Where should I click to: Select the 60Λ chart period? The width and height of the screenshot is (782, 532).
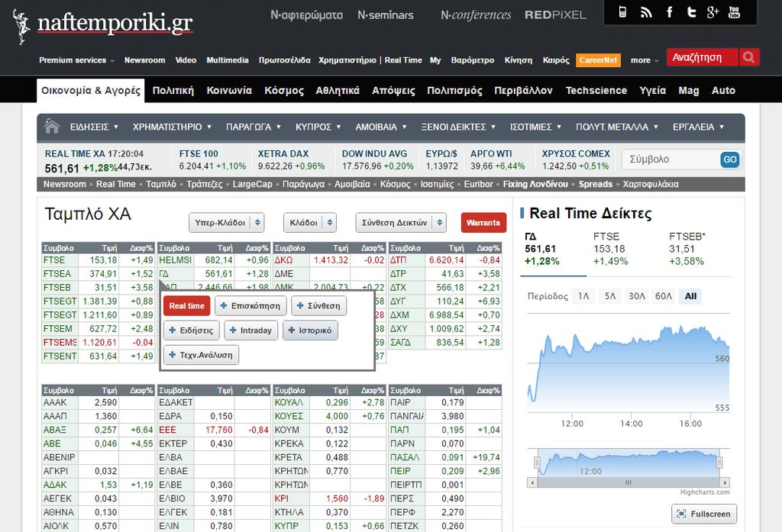coord(664,296)
